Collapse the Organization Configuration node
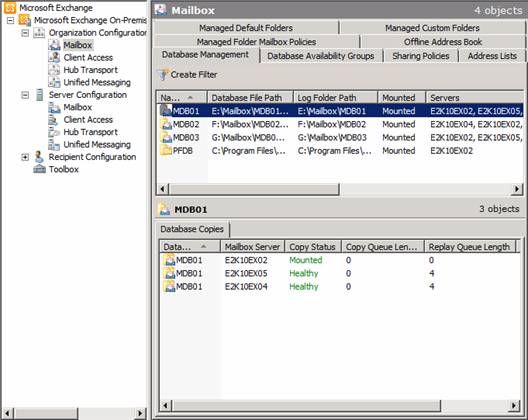 tap(25, 33)
